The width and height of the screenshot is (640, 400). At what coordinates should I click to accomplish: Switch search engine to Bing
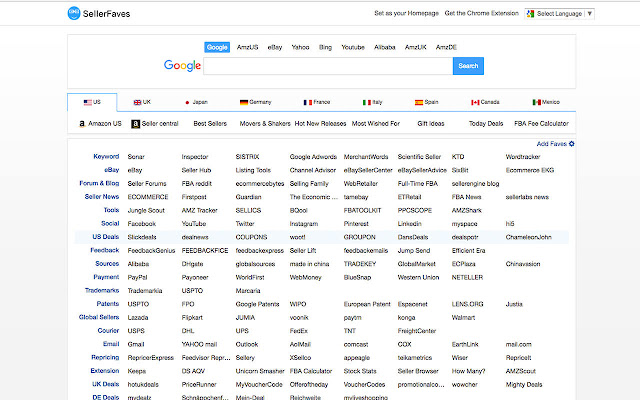(325, 47)
